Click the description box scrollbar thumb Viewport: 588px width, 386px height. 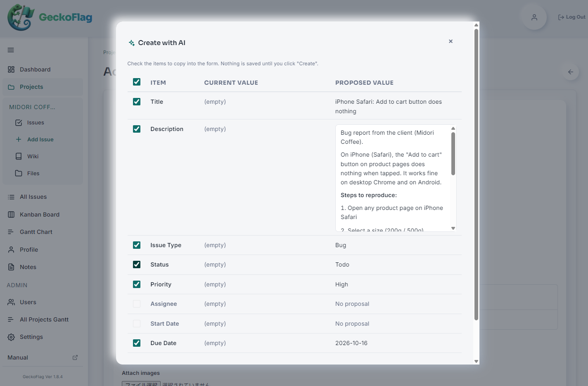pos(453,154)
